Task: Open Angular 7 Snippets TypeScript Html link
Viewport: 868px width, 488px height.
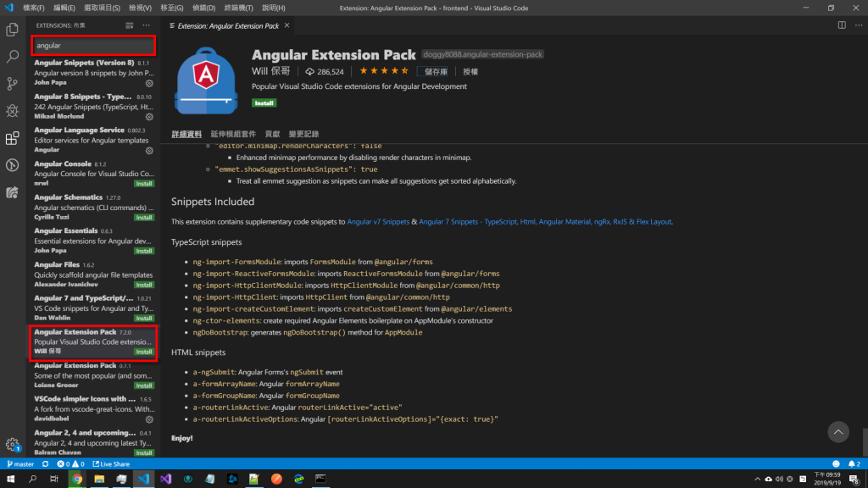Action: pyautogui.click(x=545, y=221)
